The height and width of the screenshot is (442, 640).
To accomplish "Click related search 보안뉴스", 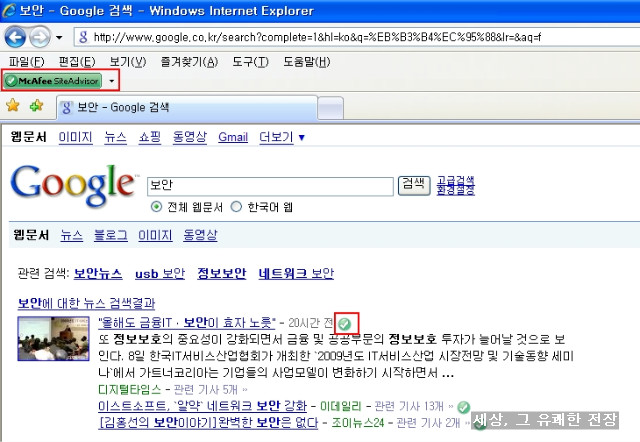I will coord(98,273).
